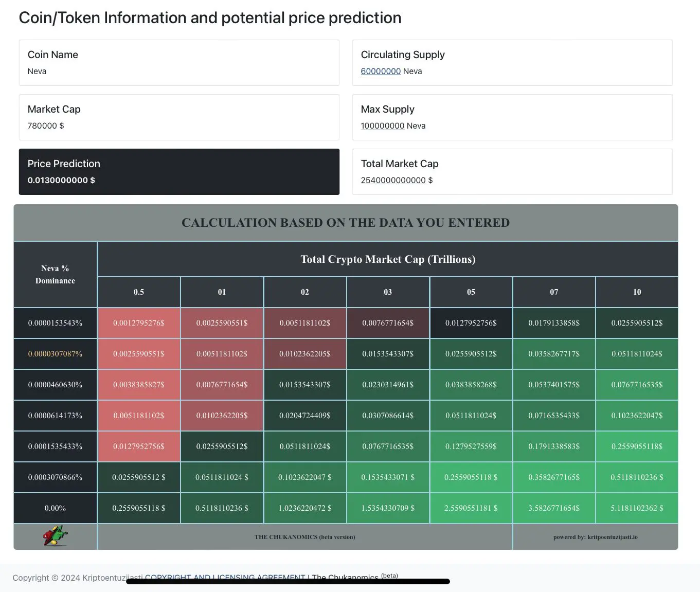This screenshot has width=700, height=592.
Task: Select the highlighted 0.0000307087% dominance row
Action: [55, 354]
